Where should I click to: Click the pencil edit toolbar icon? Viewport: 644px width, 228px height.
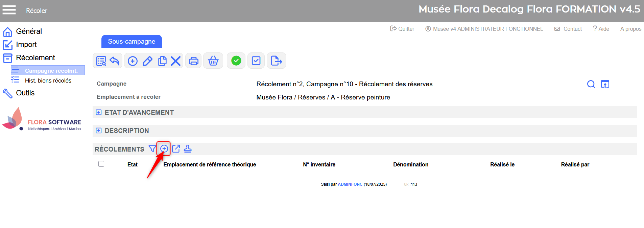147,61
